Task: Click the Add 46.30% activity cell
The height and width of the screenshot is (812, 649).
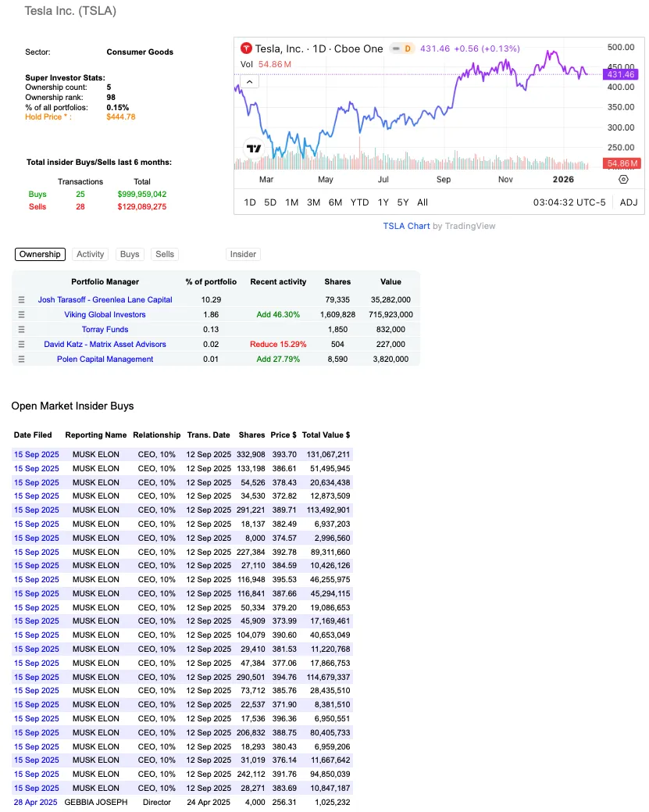Action: click(x=278, y=314)
